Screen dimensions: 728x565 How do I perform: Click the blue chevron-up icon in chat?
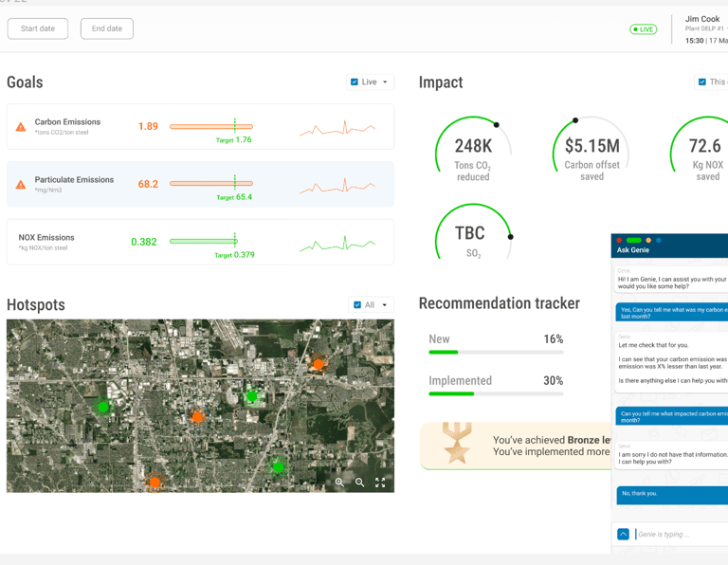(x=623, y=534)
